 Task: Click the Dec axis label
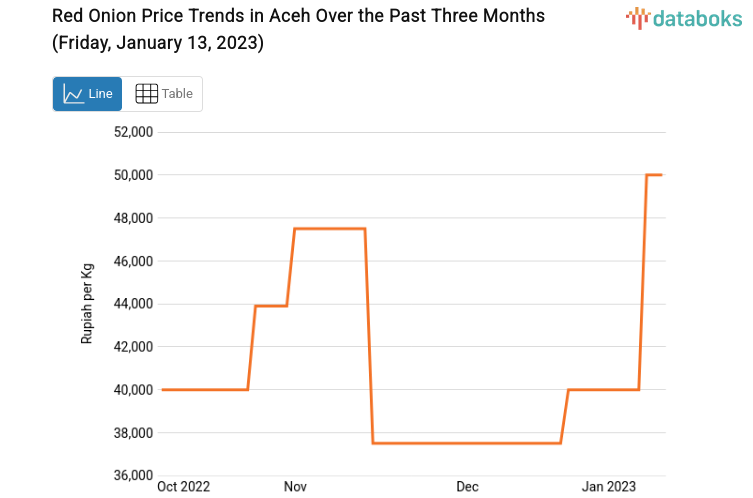pos(467,487)
